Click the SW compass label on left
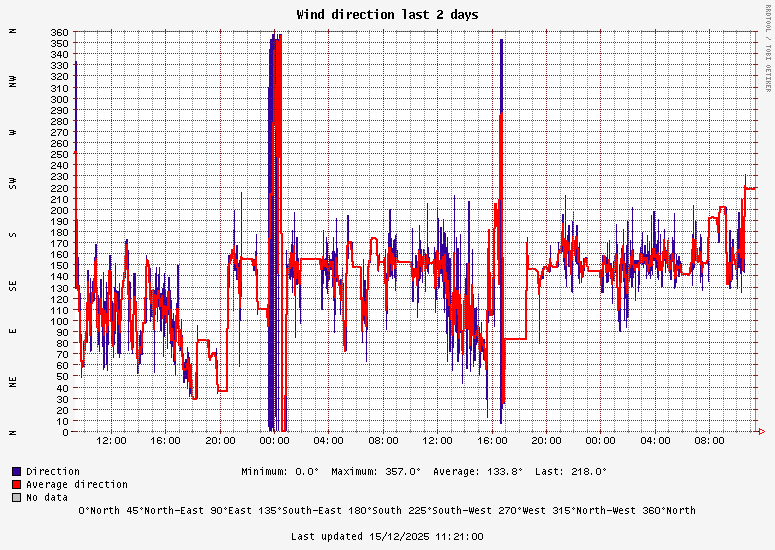This screenshot has width=775, height=550. [13, 183]
